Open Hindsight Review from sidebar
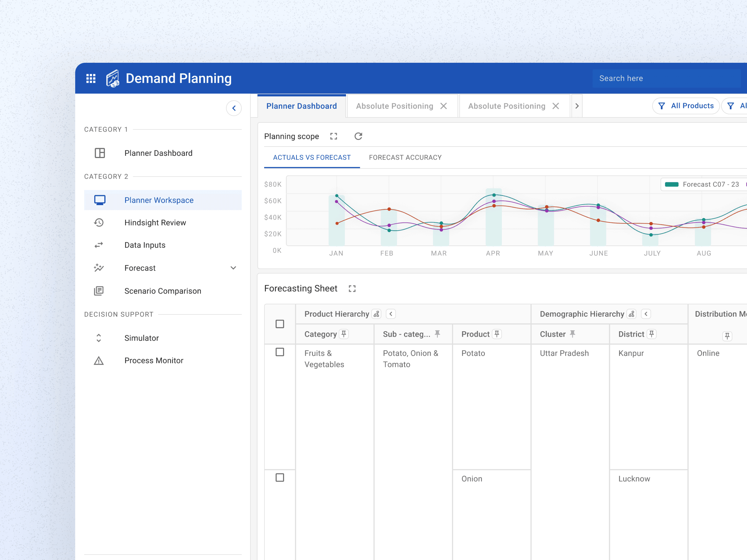 click(x=155, y=222)
